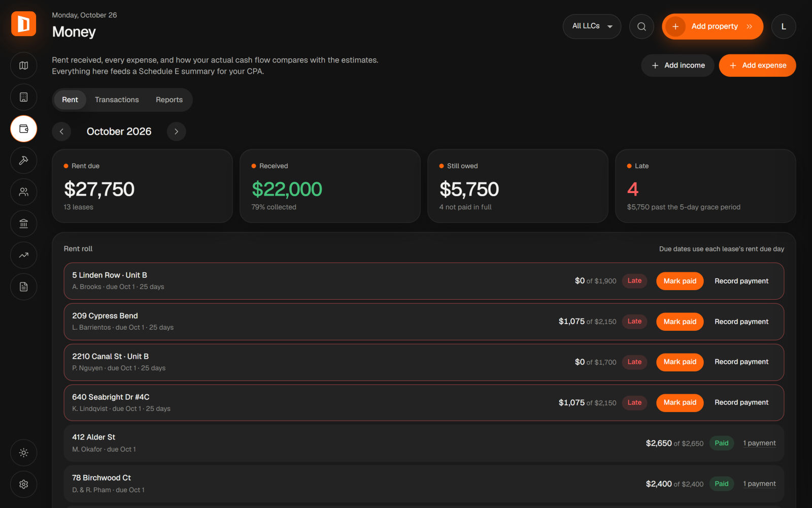Image resolution: width=812 pixels, height=508 pixels.
Task: Open the documents sidebar icon
Action: coord(23,287)
